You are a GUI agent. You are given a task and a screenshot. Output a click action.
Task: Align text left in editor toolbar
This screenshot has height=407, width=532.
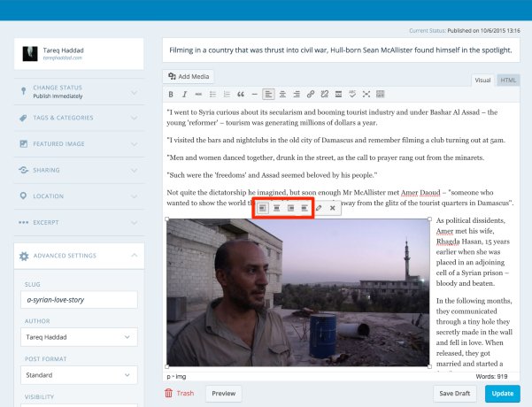(268, 95)
